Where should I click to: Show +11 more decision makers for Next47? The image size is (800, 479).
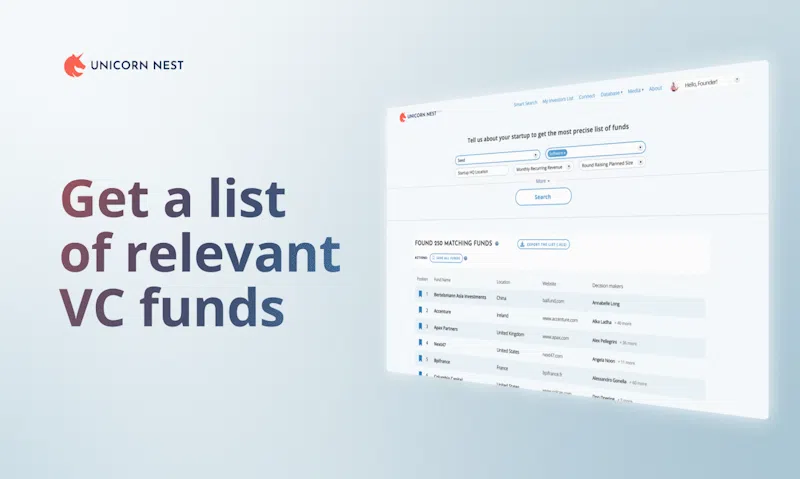pos(627,363)
